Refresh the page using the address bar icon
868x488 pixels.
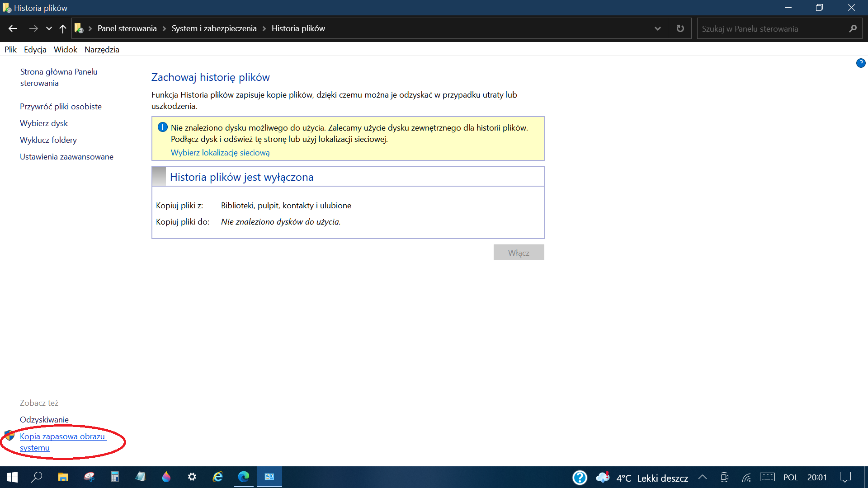pos(679,28)
